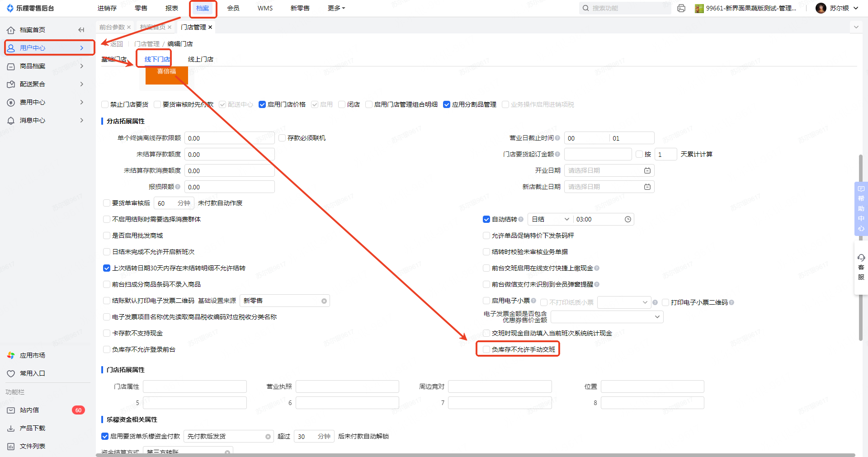The image size is (868, 457).
Task: Open 档案首页 home icon
Action: [11, 30]
